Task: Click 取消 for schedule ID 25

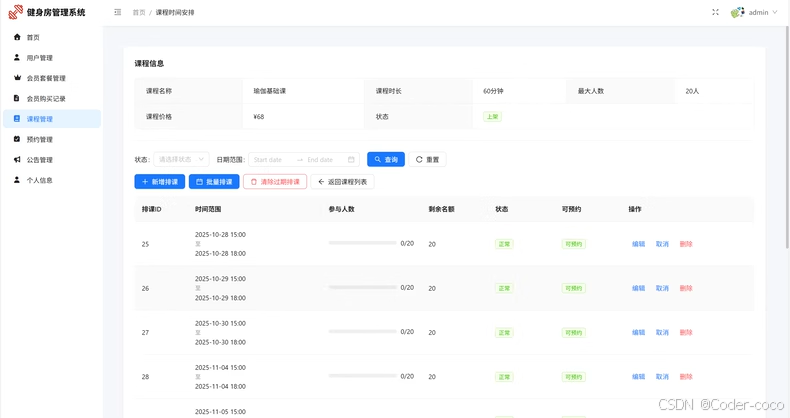Action: tap(662, 244)
